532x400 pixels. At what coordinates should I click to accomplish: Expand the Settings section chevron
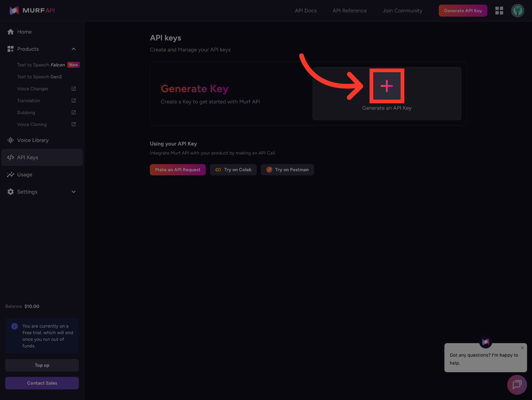coord(74,192)
